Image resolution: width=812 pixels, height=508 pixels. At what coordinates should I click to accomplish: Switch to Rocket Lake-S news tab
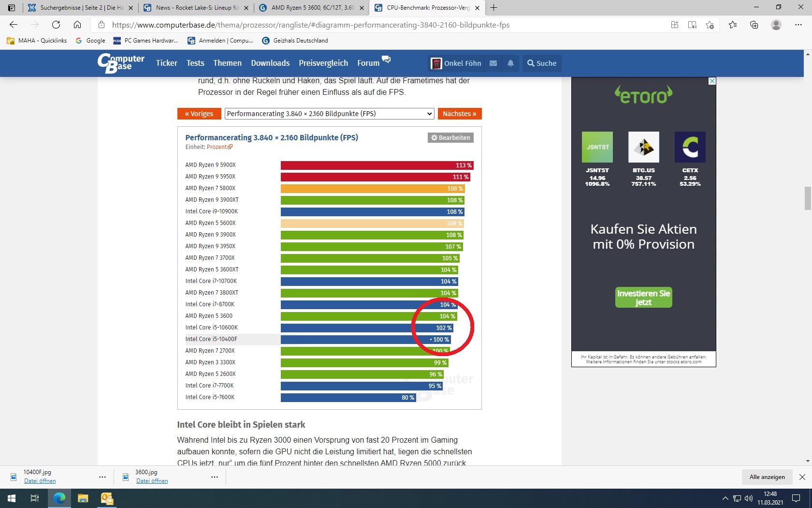tap(195, 8)
